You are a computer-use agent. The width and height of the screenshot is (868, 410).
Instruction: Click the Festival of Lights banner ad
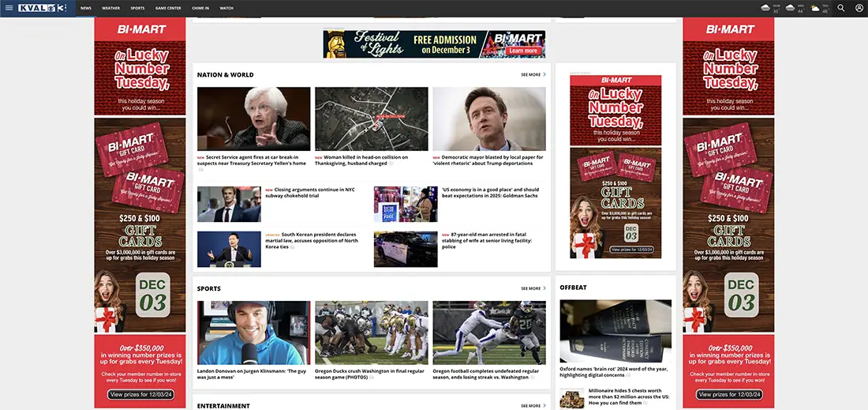click(x=434, y=43)
